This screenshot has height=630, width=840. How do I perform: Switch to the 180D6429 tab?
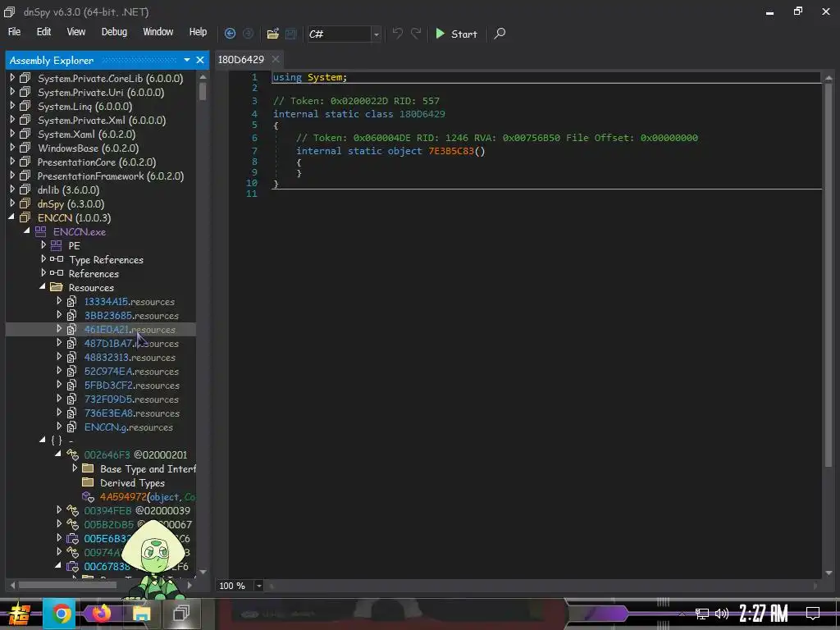pos(240,59)
